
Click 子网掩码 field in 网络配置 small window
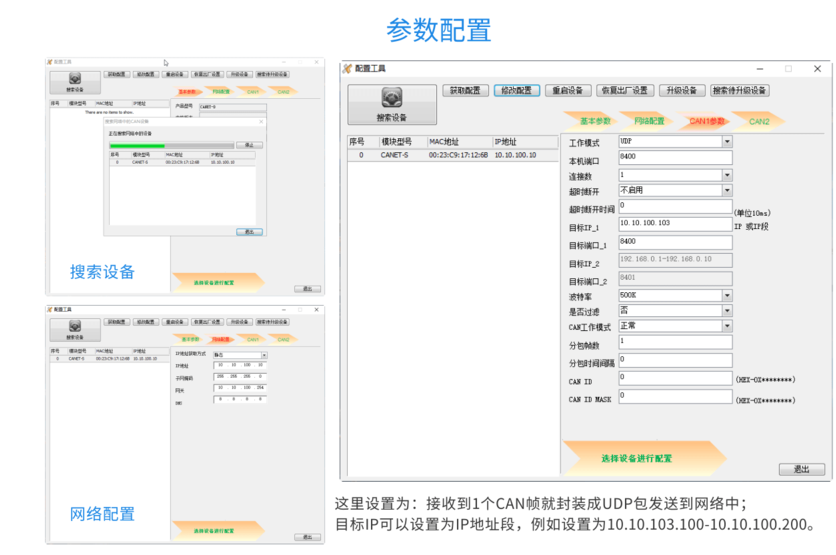tap(240, 376)
